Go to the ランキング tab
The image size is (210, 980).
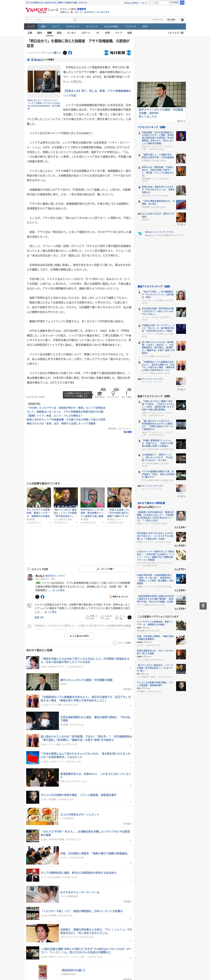click(x=130, y=27)
